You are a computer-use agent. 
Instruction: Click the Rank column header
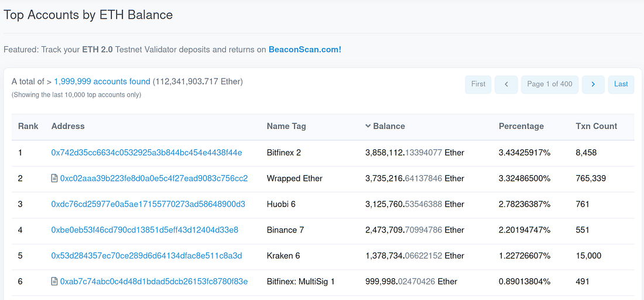28,126
